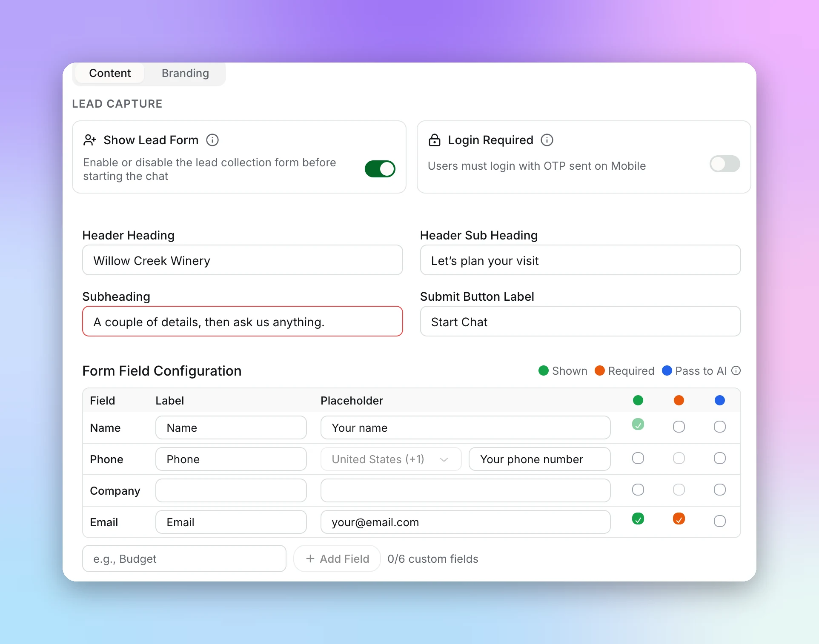Image resolution: width=819 pixels, height=644 pixels.
Task: Toggle Shown checkbox for Name row
Action: coord(638,425)
